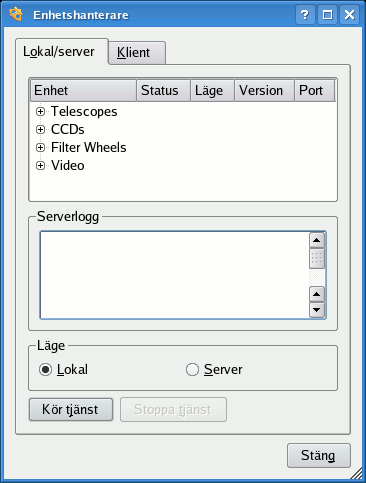The height and width of the screenshot is (483, 366).
Task: Switch to the Klient tab
Action: pos(137,53)
